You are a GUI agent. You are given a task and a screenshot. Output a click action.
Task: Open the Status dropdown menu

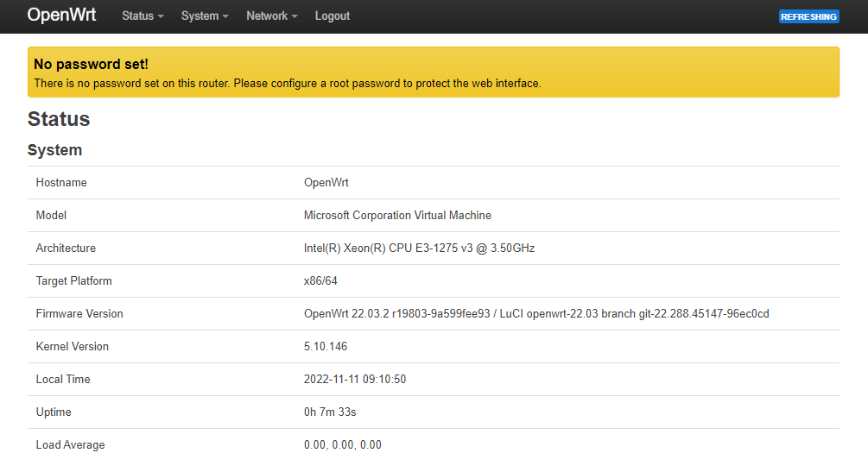point(143,16)
